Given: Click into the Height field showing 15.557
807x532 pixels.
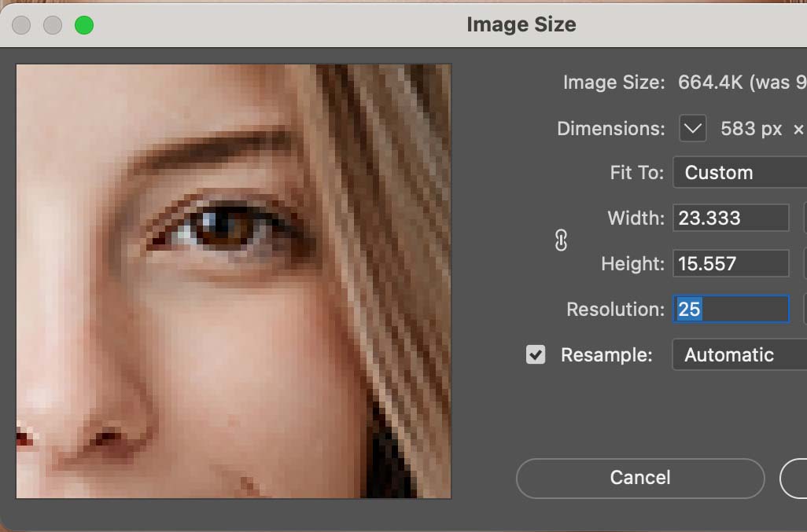Looking at the screenshot, I should [731, 264].
